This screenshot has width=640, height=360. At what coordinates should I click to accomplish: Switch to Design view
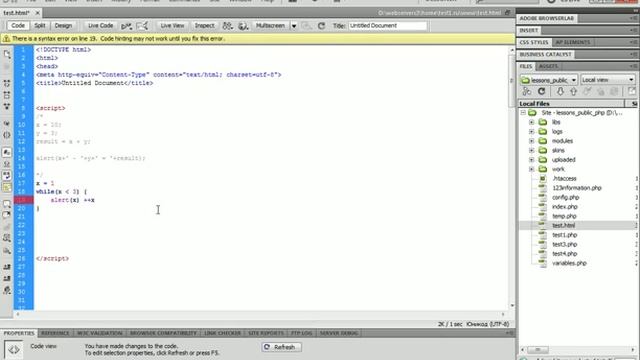[63, 26]
